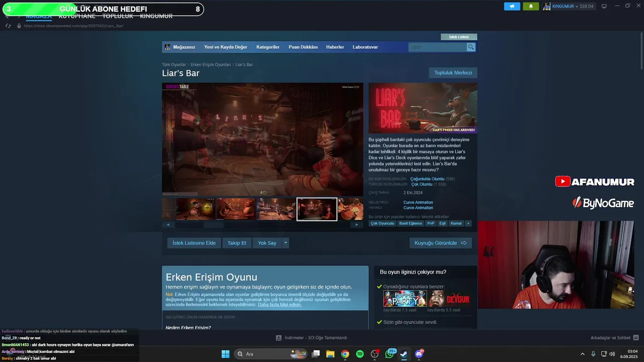Open Haberler tab
644x362 pixels.
(335, 47)
